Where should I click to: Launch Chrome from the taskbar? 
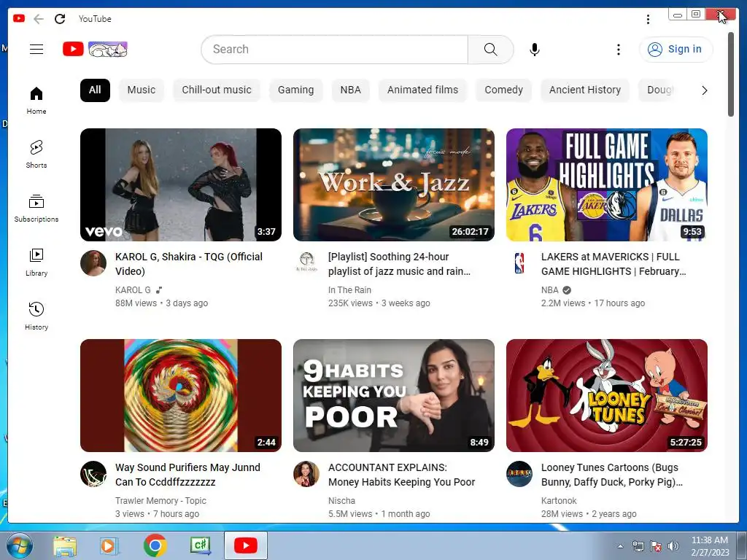(155, 545)
